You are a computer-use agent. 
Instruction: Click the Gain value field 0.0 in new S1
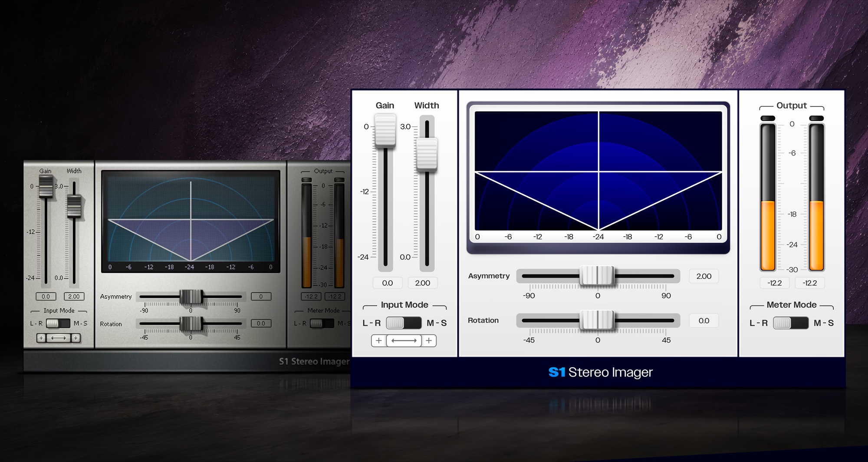point(388,283)
